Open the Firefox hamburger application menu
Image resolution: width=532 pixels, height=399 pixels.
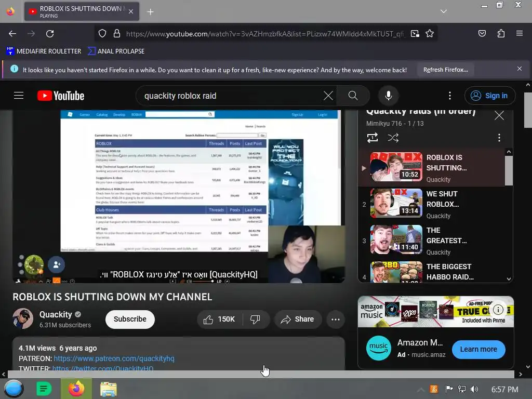tap(520, 33)
